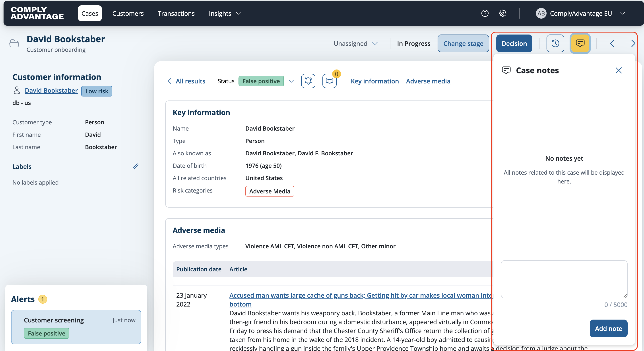Click the case folder icon

[14, 43]
